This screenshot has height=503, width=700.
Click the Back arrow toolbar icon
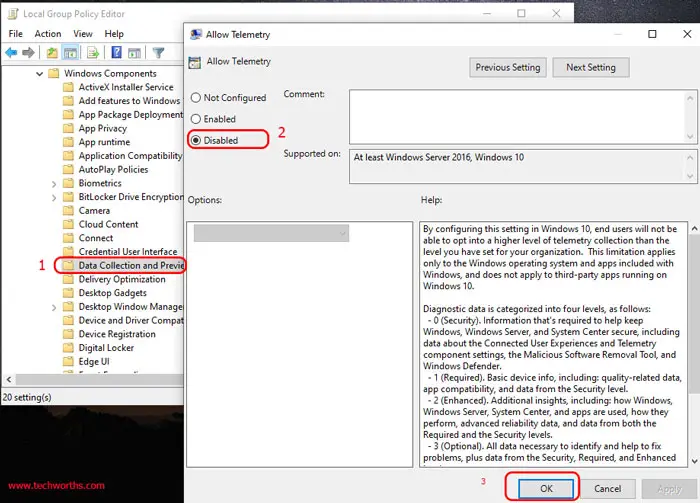pyautogui.click(x=13, y=52)
